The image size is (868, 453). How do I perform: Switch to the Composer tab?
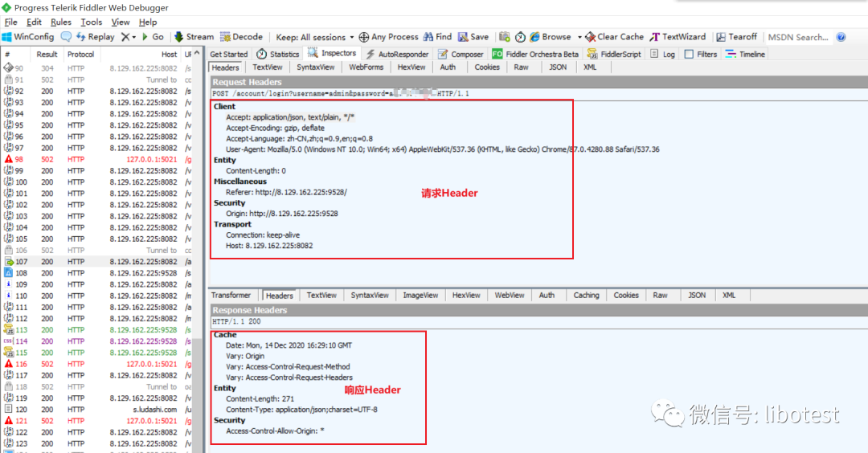click(461, 54)
